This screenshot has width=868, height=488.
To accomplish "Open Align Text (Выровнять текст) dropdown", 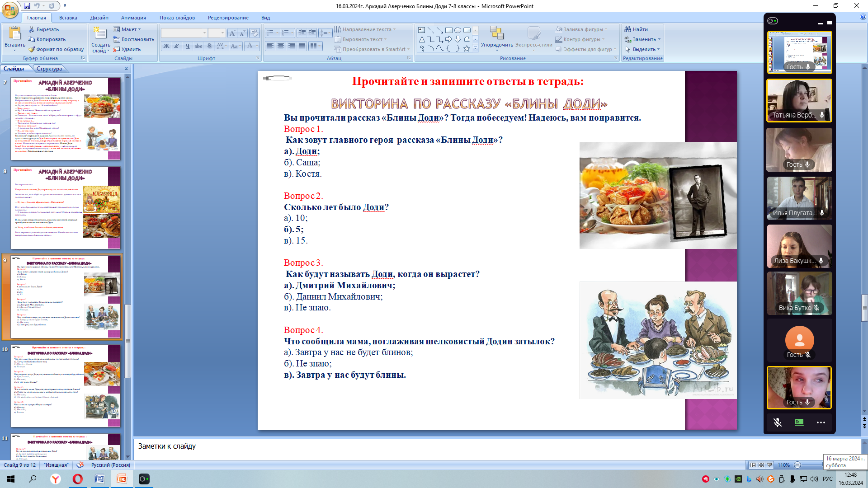I will (x=361, y=39).
